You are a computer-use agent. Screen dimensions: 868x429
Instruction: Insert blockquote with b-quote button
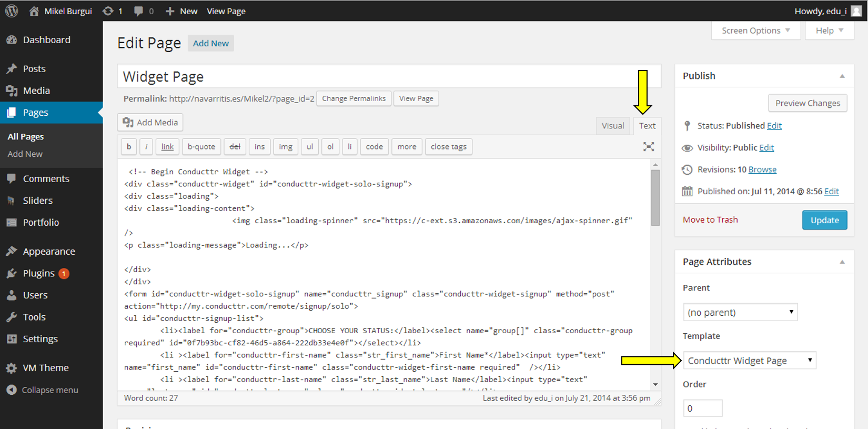tap(201, 147)
